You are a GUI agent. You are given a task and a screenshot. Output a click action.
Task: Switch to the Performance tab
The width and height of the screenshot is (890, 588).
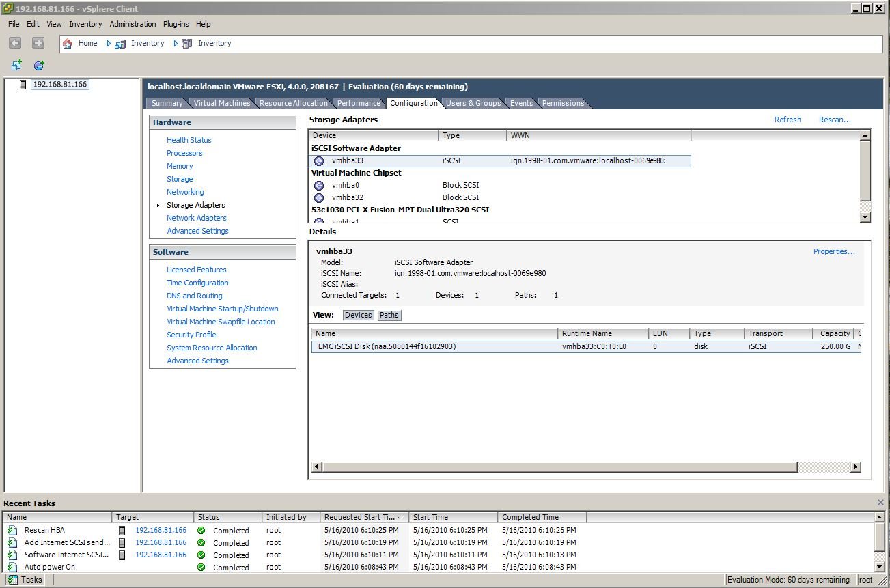click(359, 103)
